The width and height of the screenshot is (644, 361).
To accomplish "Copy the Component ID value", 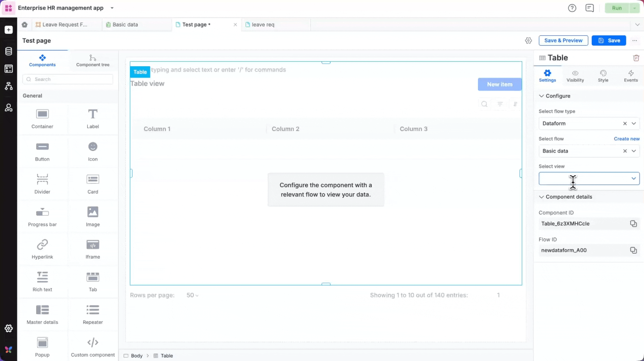I will [x=633, y=224].
